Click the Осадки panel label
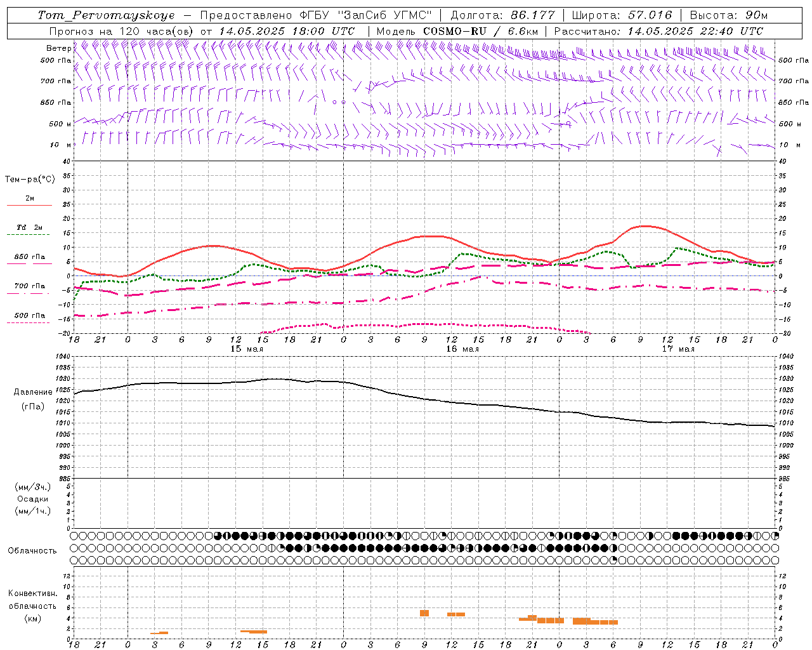The width and height of the screenshot is (812, 650). [33, 499]
